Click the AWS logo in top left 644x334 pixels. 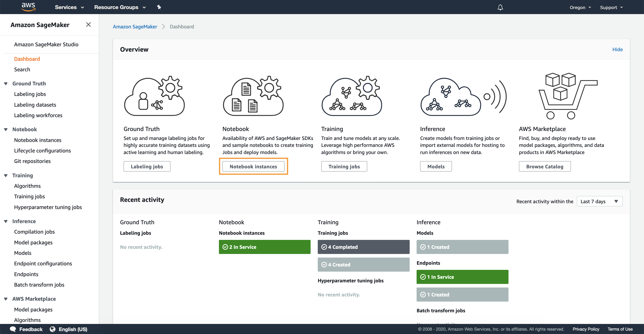[x=28, y=7]
